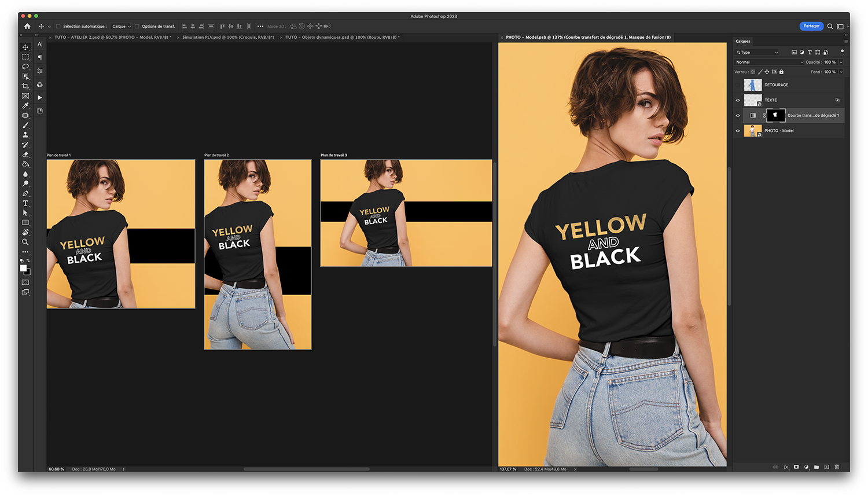This screenshot has width=868, height=496.
Task: Open the Normal blend mode dropdown
Action: pyautogui.click(x=770, y=62)
